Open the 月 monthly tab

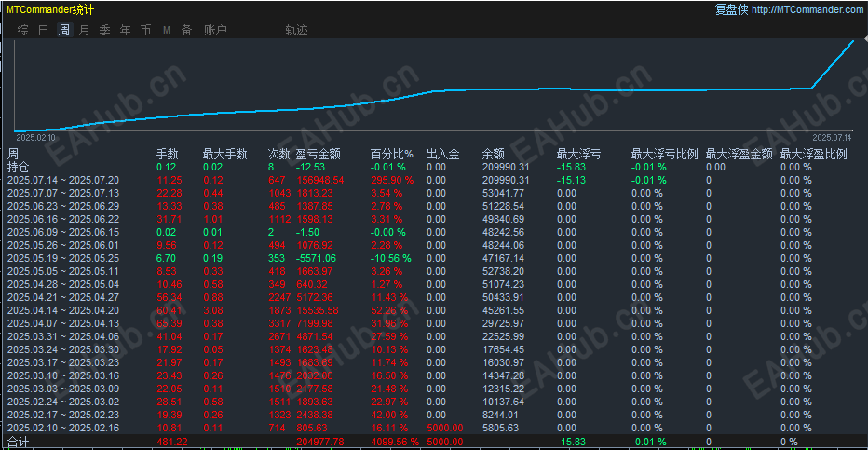click(x=84, y=30)
